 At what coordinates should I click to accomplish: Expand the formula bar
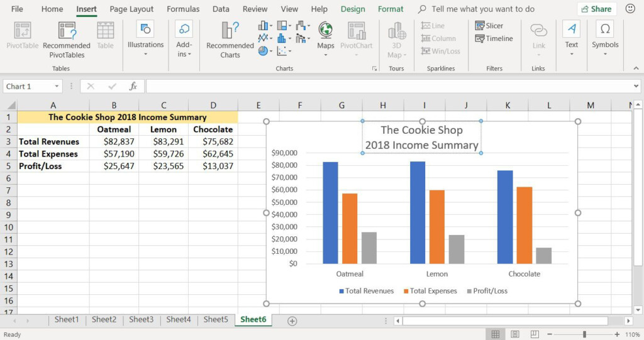(x=636, y=86)
